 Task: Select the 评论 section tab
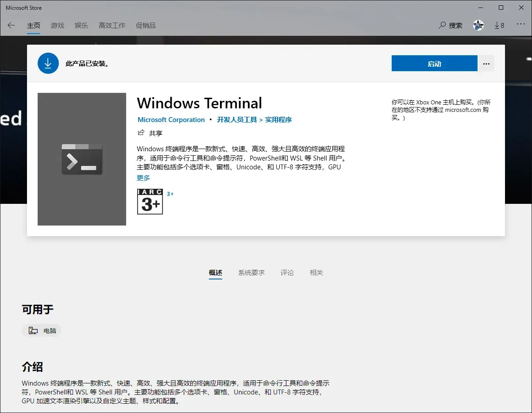(x=287, y=272)
